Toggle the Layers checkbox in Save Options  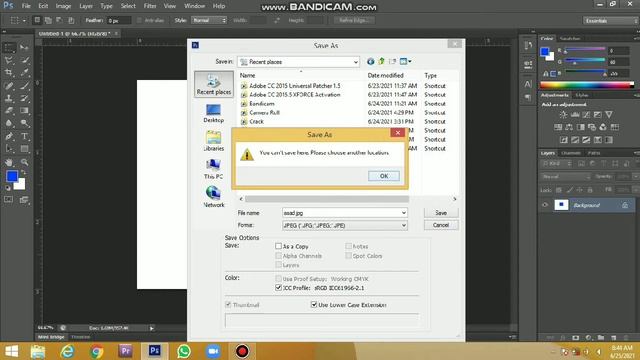pos(278,265)
